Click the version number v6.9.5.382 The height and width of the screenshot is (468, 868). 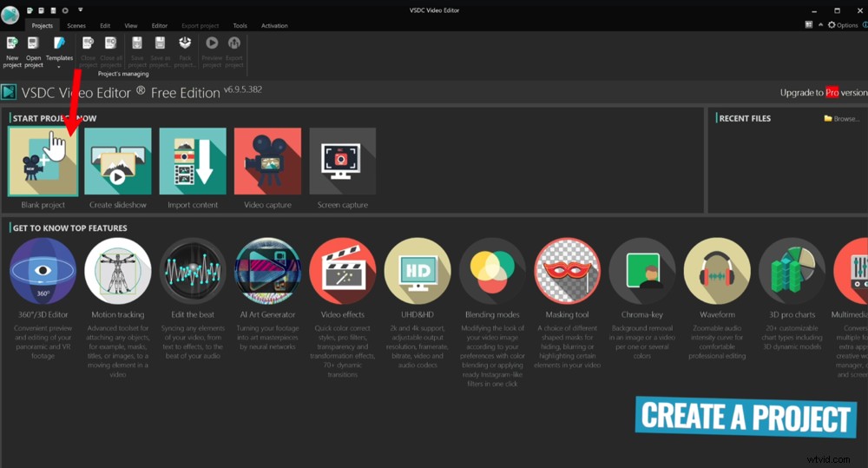pyautogui.click(x=243, y=89)
